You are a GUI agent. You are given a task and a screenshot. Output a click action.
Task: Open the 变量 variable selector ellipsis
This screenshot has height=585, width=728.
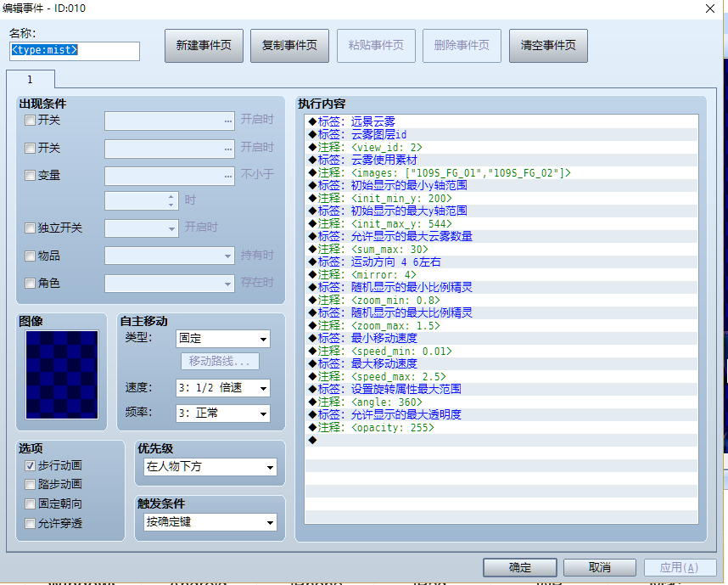[x=227, y=176]
